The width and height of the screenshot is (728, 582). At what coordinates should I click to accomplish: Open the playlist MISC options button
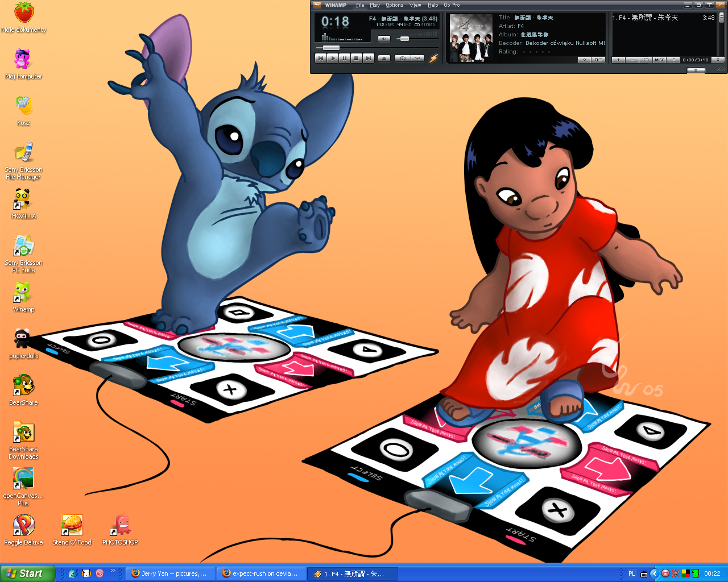point(659,60)
